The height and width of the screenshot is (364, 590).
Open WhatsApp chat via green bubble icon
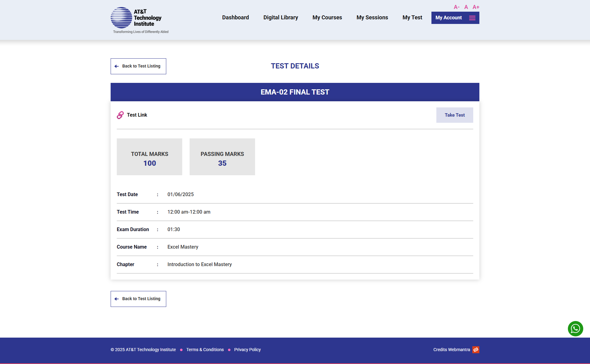click(x=575, y=328)
